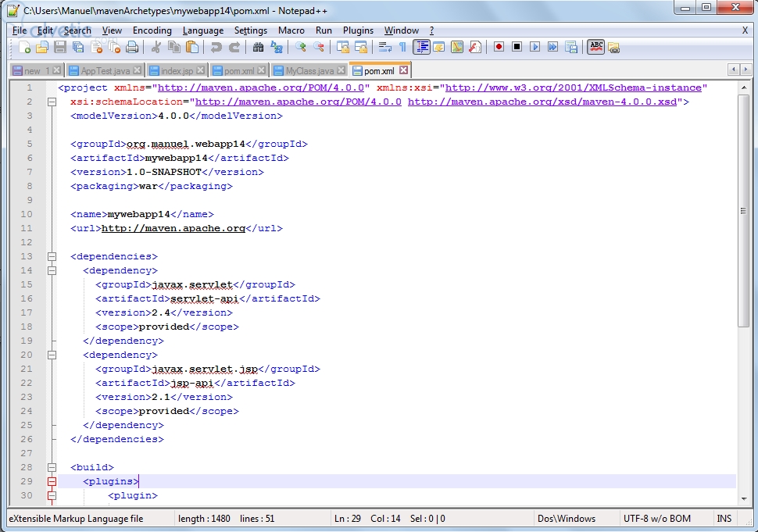Collapse the second dependency fold at line 20
The width and height of the screenshot is (758, 532).
coord(52,355)
